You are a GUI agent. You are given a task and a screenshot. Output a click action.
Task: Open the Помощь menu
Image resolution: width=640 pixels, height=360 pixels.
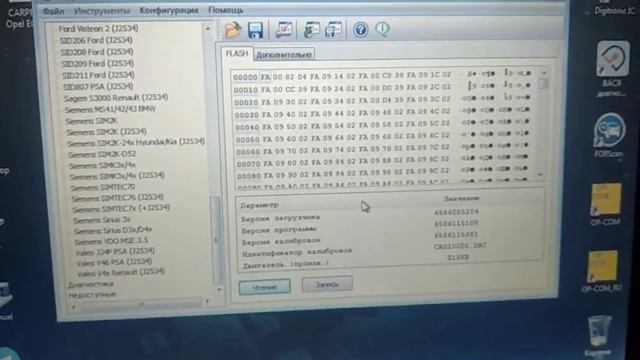pyautogui.click(x=226, y=10)
